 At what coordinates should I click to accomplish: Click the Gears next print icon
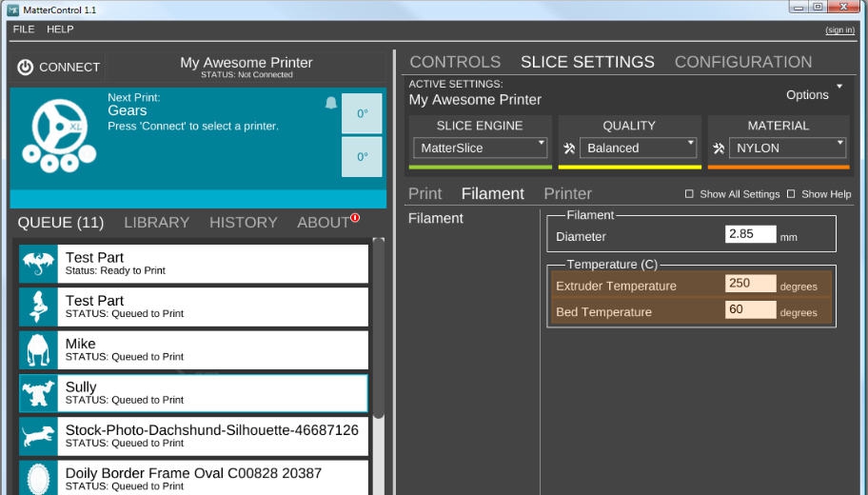click(x=59, y=133)
